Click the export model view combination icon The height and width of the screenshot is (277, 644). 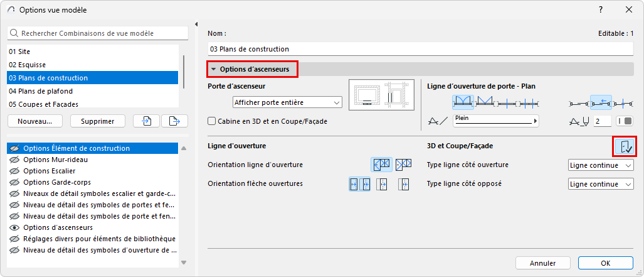pyautogui.click(x=174, y=121)
